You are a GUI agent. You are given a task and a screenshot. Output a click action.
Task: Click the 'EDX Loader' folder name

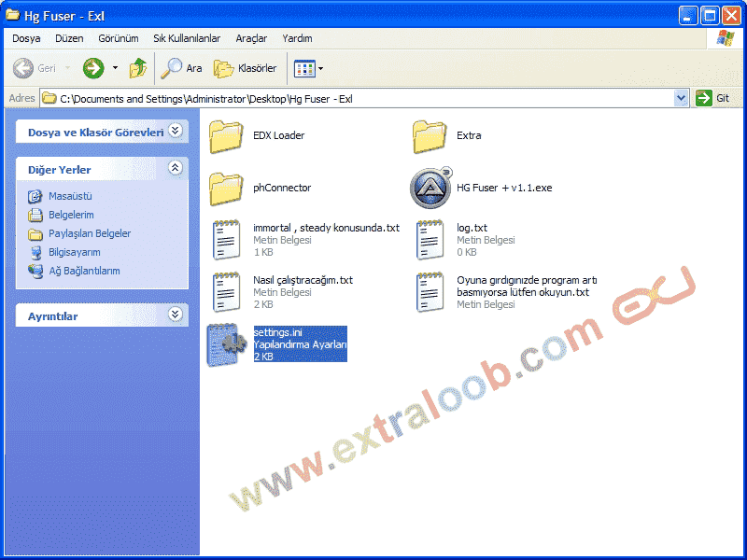click(278, 135)
